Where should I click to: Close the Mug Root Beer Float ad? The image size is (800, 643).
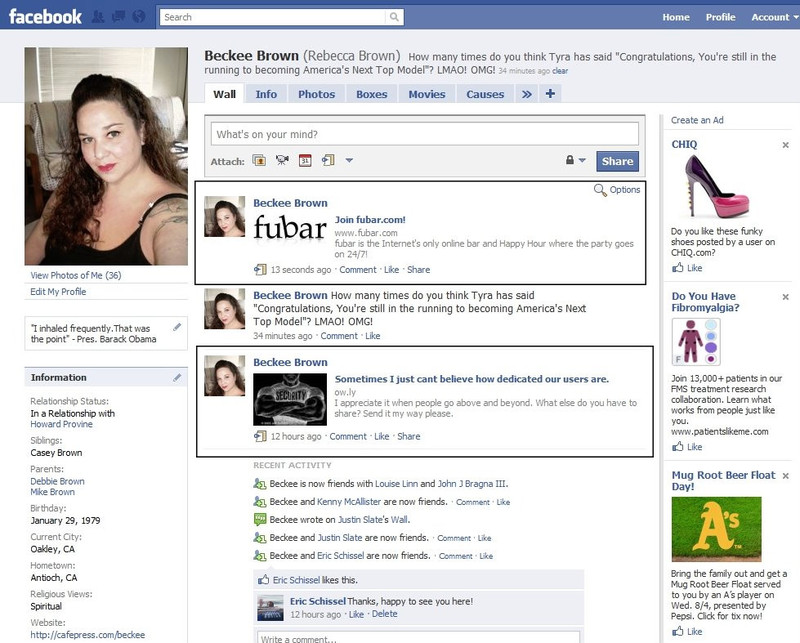785,476
